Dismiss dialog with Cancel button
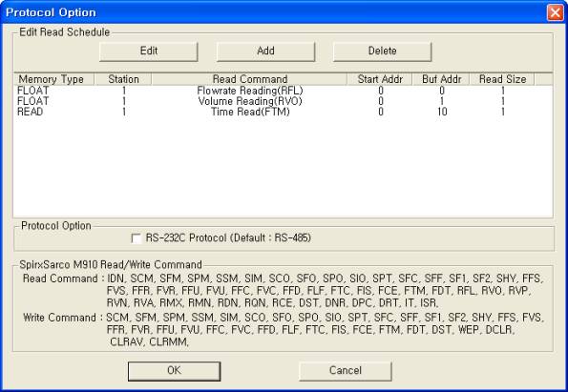Image resolution: width=568 pixels, height=392 pixels. pyautogui.click(x=346, y=371)
